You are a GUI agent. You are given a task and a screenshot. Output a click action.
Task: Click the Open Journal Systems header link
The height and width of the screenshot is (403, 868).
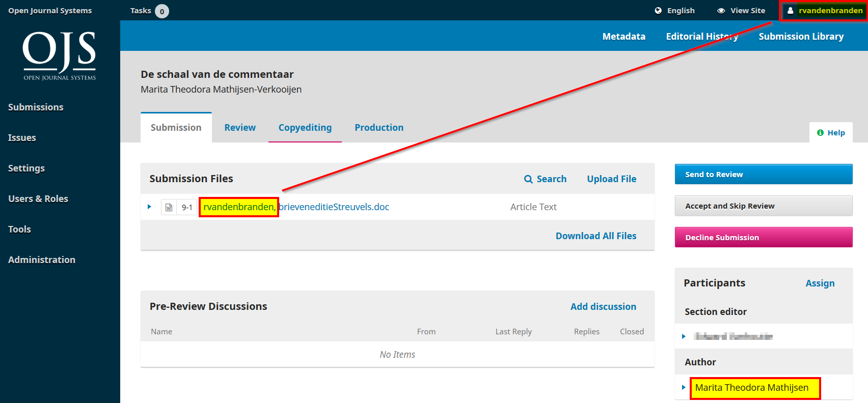click(50, 11)
